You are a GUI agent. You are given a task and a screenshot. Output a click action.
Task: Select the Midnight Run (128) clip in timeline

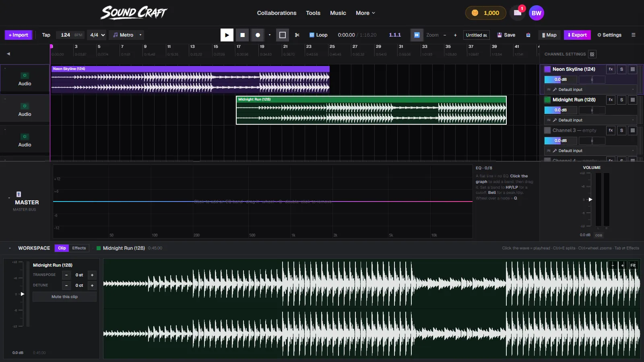(371, 110)
